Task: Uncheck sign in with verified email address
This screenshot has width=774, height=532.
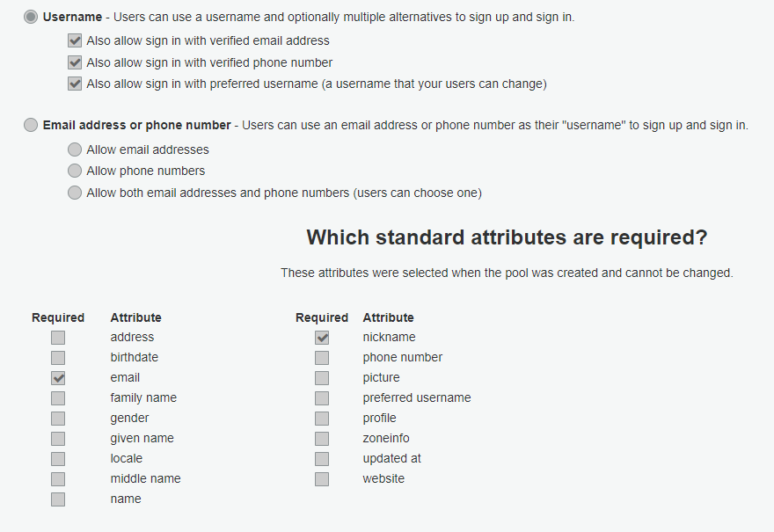Action: click(x=75, y=40)
